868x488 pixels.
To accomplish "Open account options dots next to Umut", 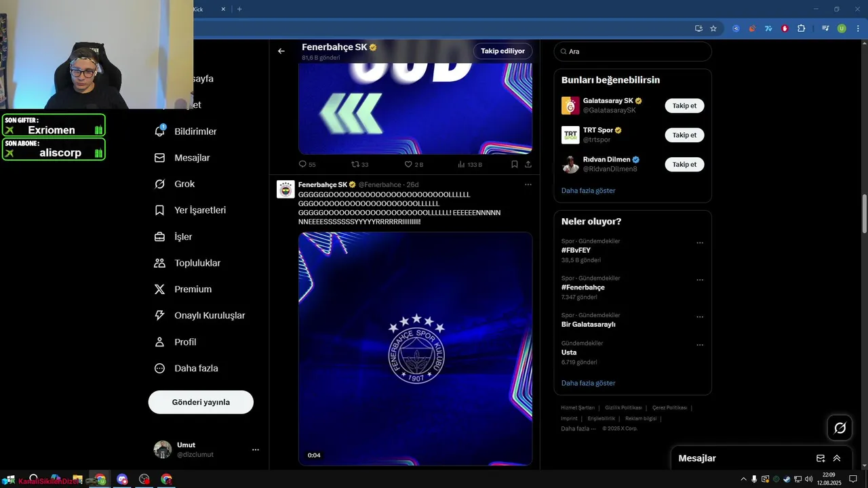I will (256, 449).
